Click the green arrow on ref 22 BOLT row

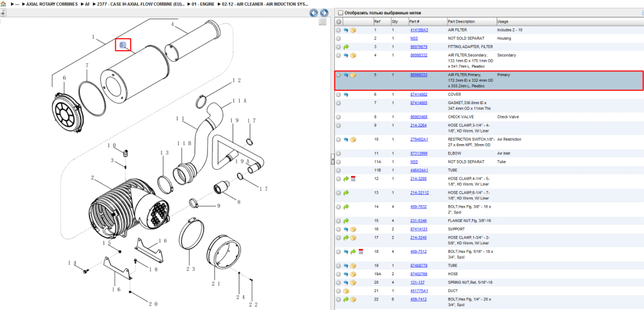(x=346, y=299)
